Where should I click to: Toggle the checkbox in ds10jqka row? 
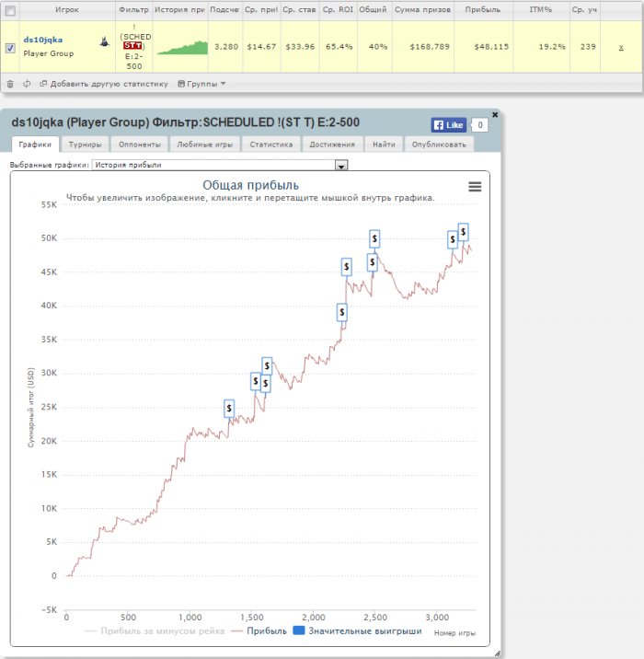[x=10, y=48]
